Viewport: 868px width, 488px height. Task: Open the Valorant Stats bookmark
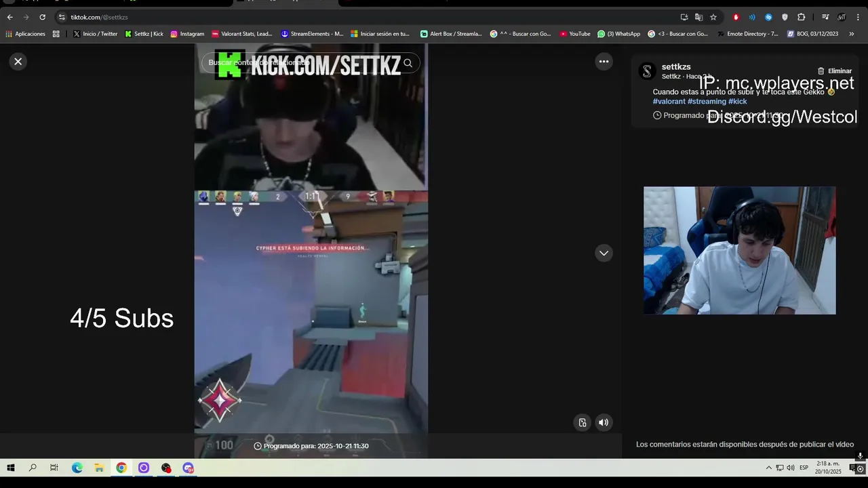(x=242, y=34)
